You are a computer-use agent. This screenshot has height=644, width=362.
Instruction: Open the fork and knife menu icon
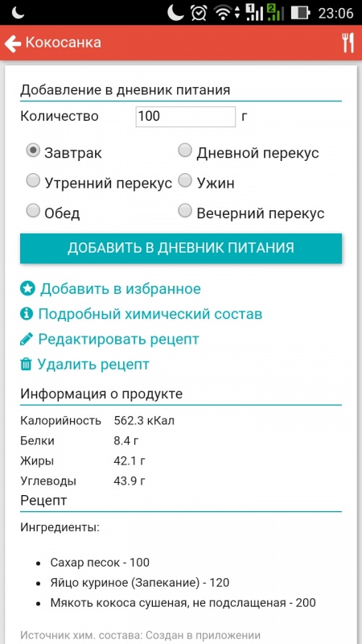[348, 43]
